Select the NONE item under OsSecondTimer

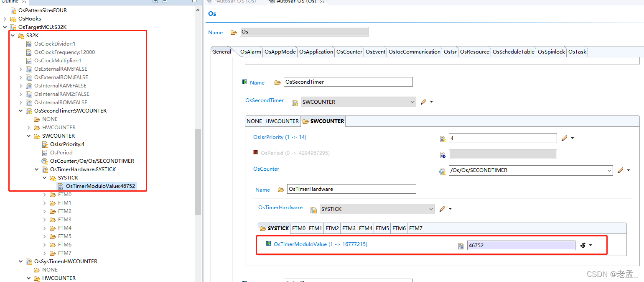pyautogui.click(x=50, y=119)
